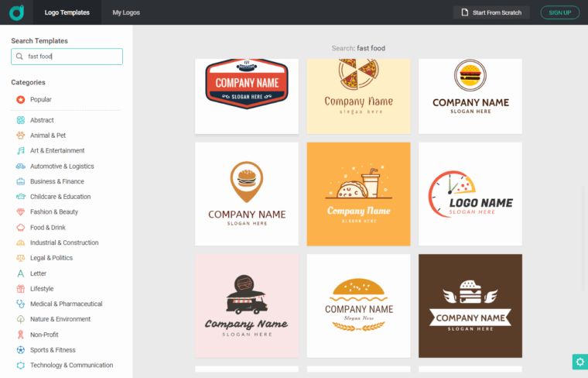Screen dimensions: 588x378
Task: Switch to the My Logos tab
Action: pos(127,12)
